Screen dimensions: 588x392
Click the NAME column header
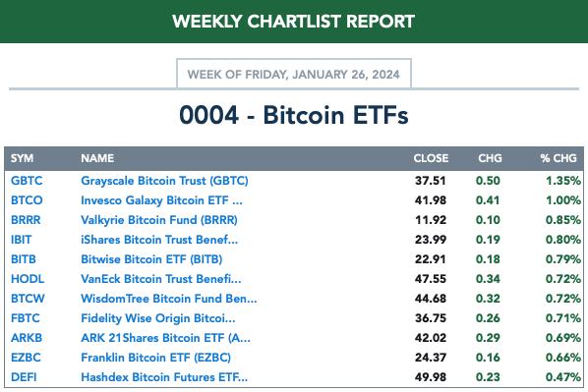point(97,158)
